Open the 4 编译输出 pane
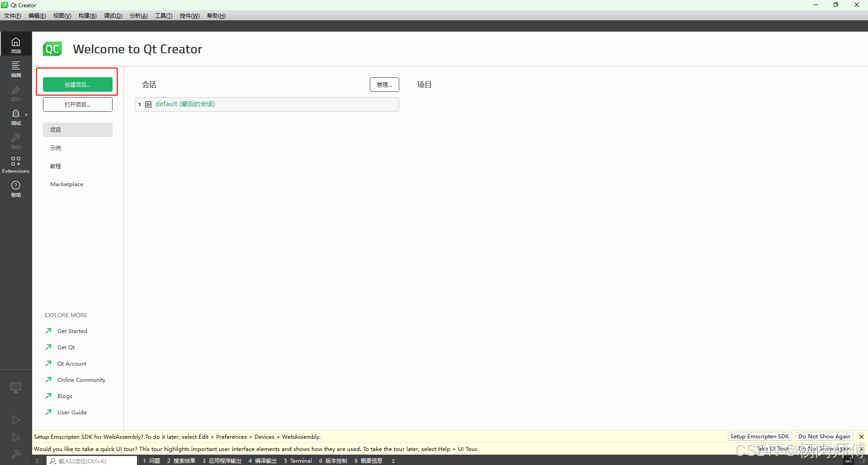 (263, 461)
